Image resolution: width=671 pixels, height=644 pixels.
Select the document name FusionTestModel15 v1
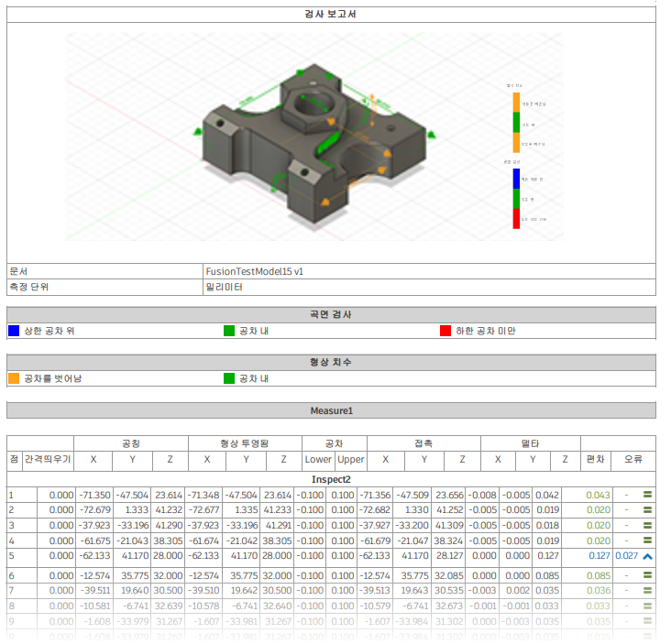255,271
